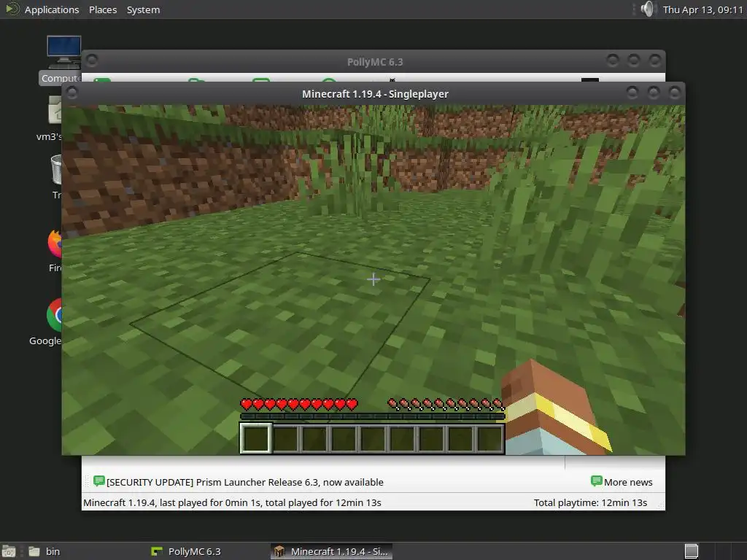Click the volume speaker icon
The image size is (747, 560).
click(648, 9)
